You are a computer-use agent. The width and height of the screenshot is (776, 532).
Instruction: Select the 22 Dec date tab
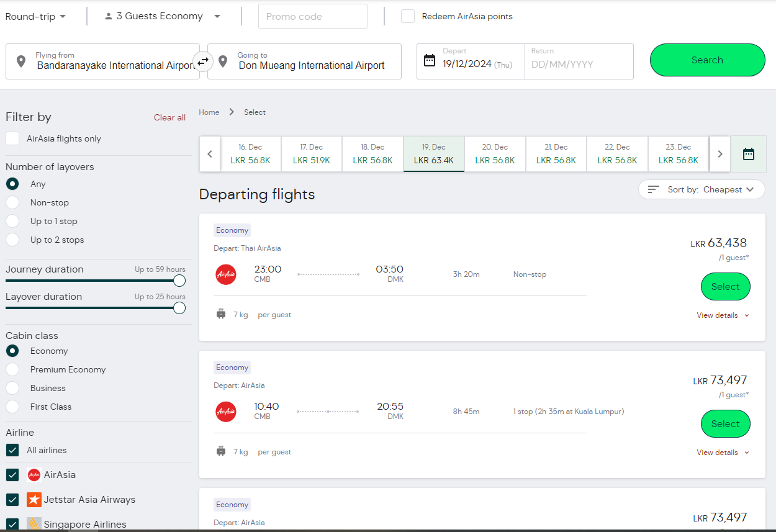(x=617, y=154)
